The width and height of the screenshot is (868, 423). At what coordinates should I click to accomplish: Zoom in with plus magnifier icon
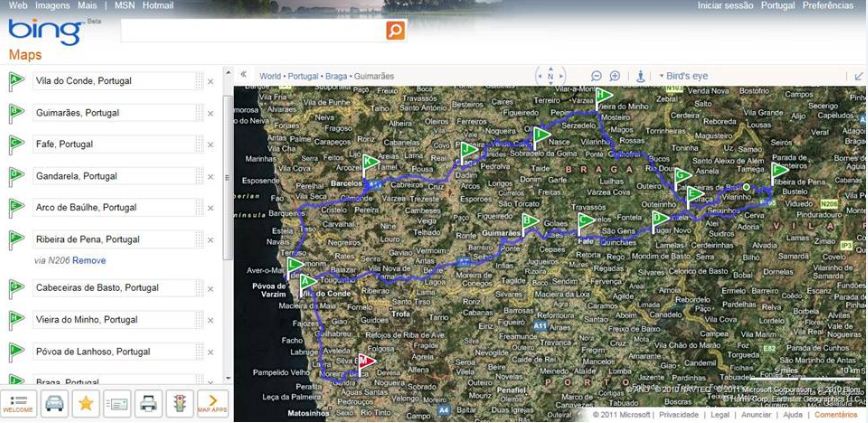(615, 76)
